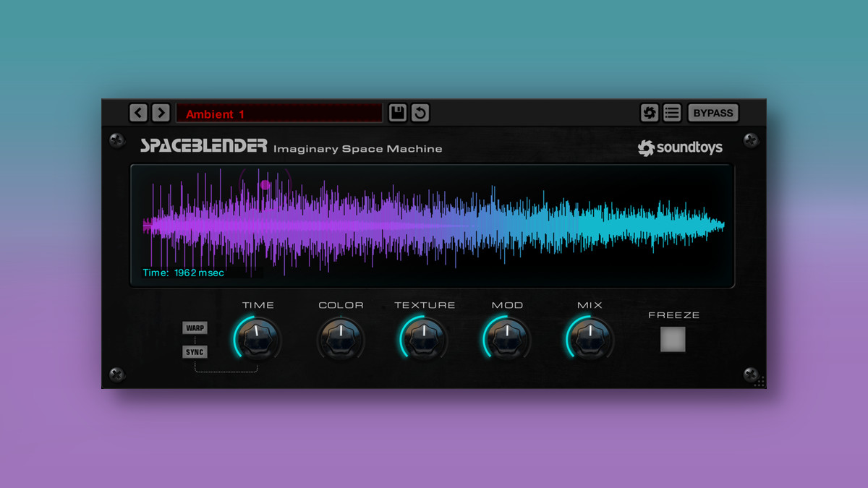Open settings gear icon
Viewport: 868px width, 488px height.
tap(650, 113)
